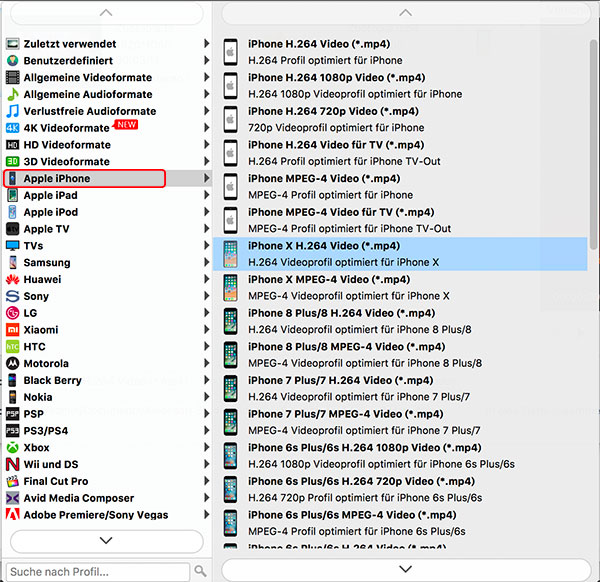Expand the Adobe Premiere/Sony Vegas submenu arrow
This screenshot has height=582, width=600.
click(207, 515)
